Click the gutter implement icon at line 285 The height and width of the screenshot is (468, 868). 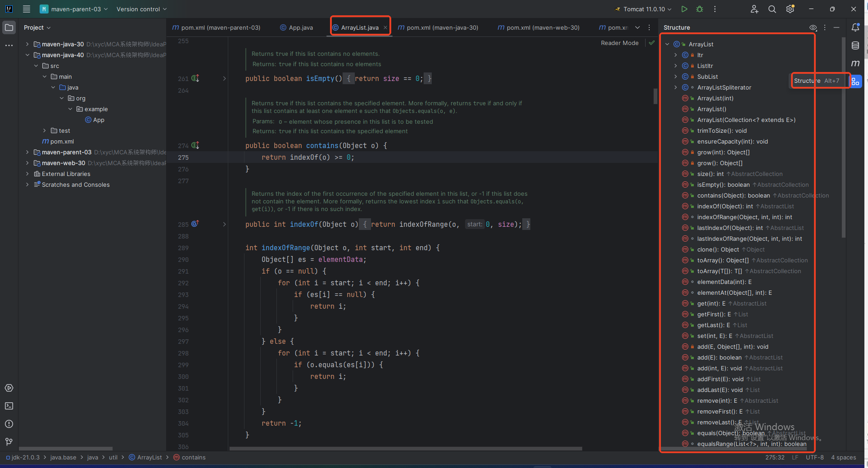[195, 224]
